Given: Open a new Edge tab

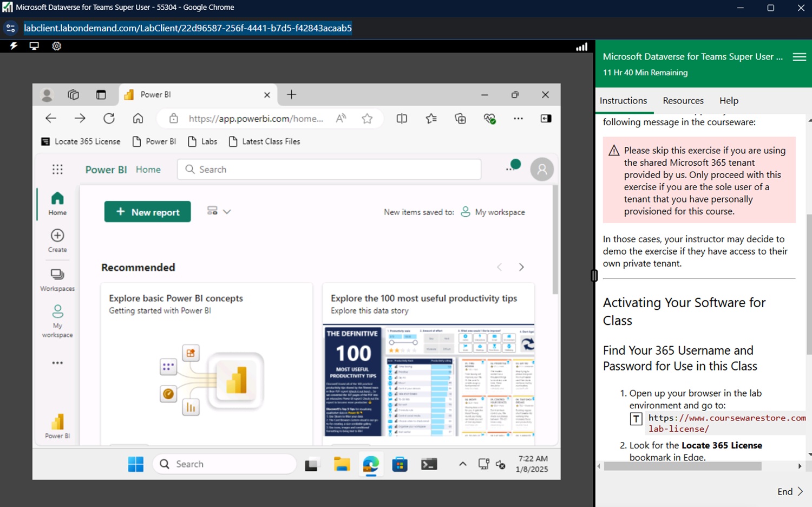Looking at the screenshot, I should tap(291, 95).
